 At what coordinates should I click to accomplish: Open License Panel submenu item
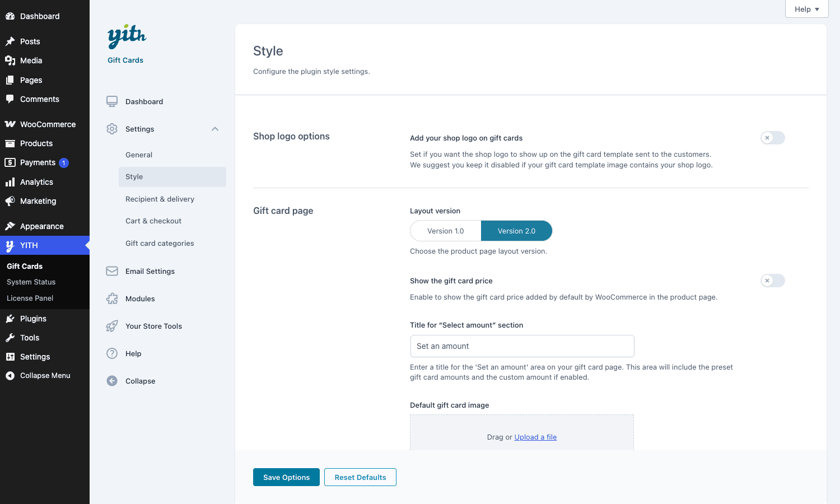tap(30, 298)
